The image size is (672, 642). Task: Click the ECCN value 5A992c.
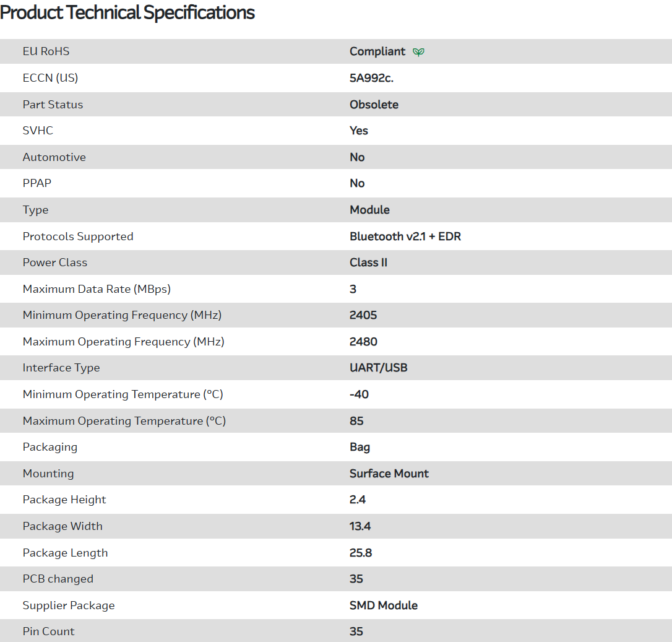(371, 78)
